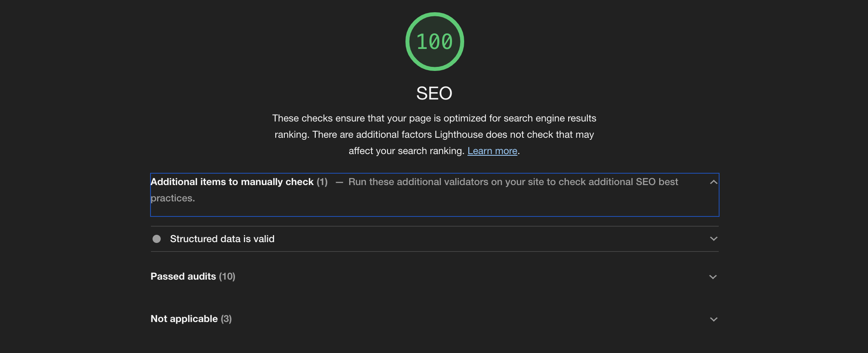Expand the Not applicable chevron
This screenshot has width=868, height=353.
[x=713, y=319]
